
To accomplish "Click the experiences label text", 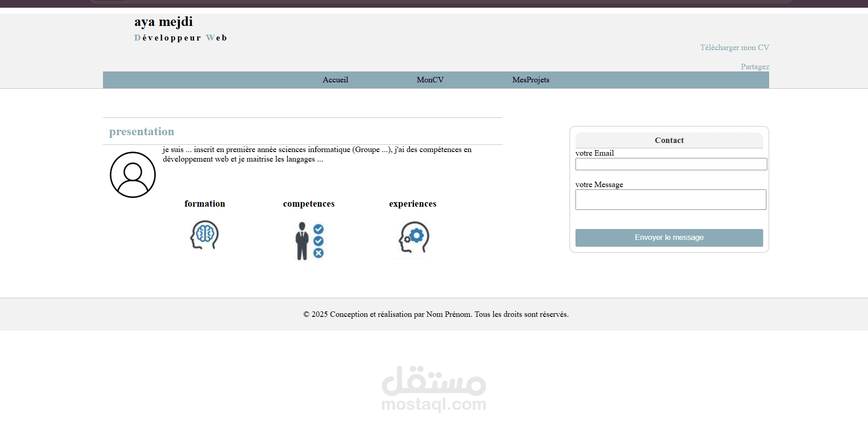I will pos(412,203).
